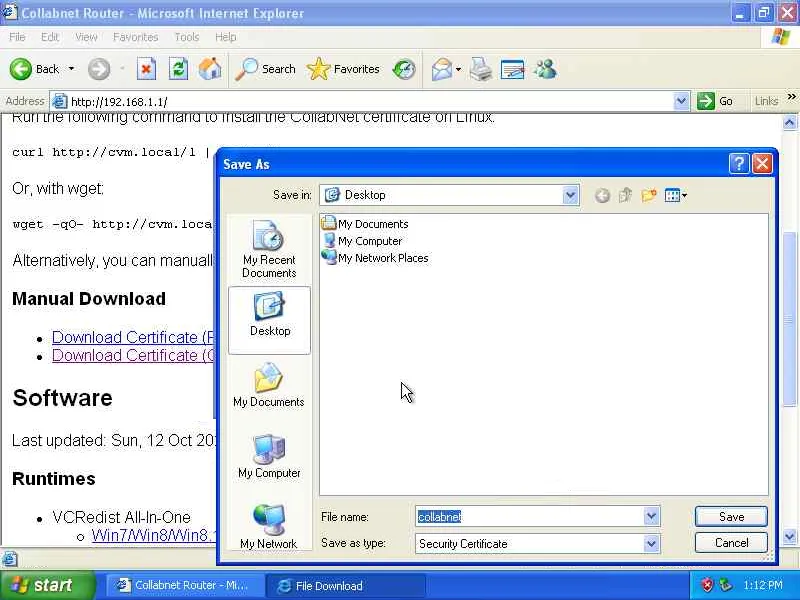Select My Documents in the file list
The image size is (800, 600).
(365, 223)
